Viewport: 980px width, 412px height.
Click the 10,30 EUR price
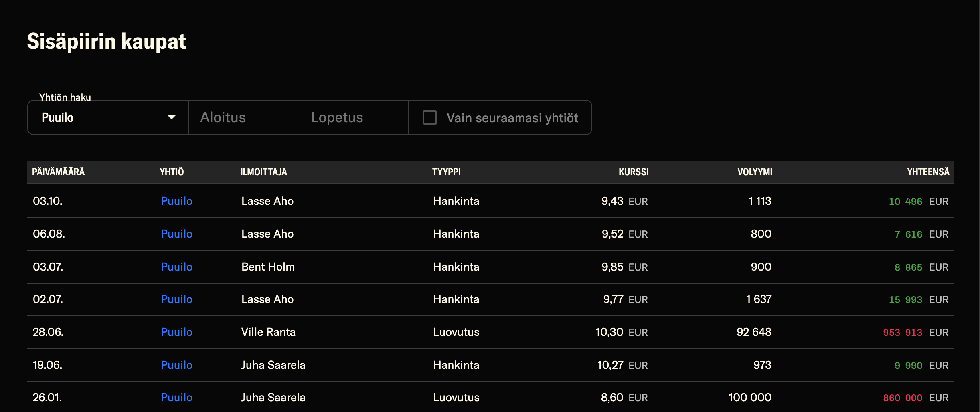pos(622,332)
